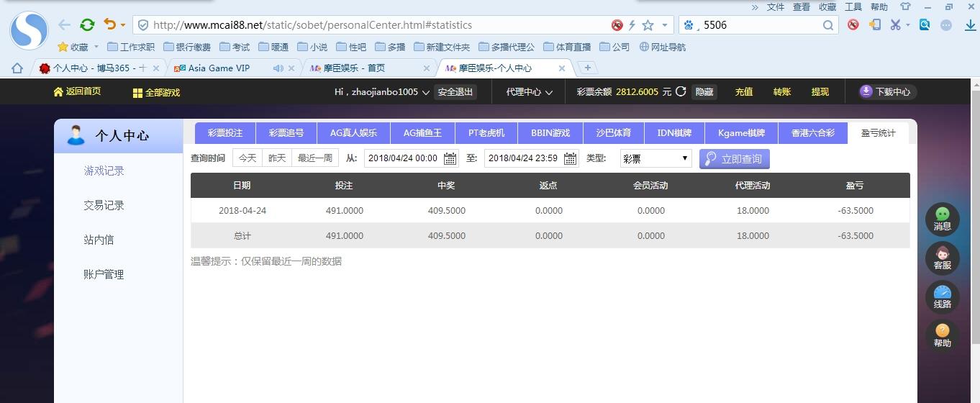The width and height of the screenshot is (980, 403).
Task: Click the 安全退出 logout button
Action: (455, 92)
